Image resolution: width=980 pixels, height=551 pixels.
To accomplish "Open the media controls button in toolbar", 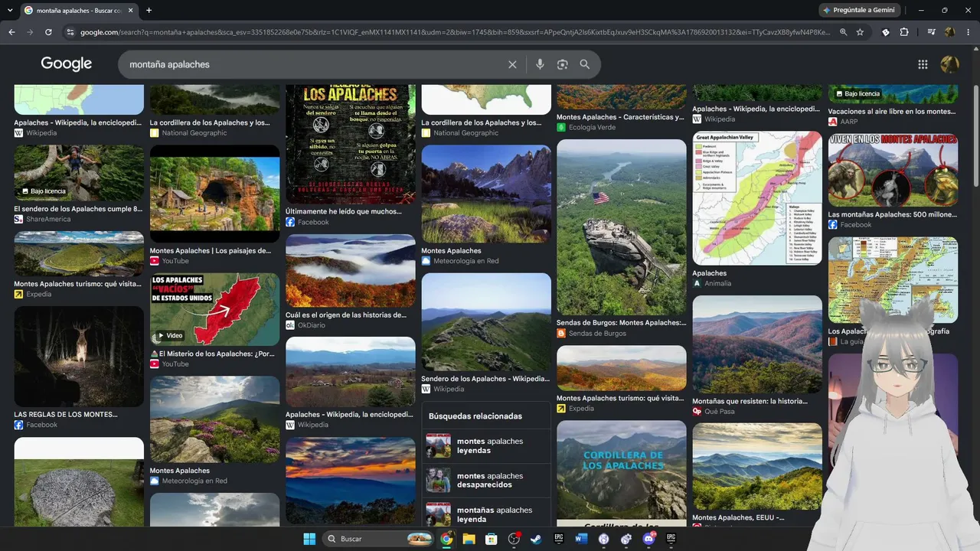I will coord(932,32).
